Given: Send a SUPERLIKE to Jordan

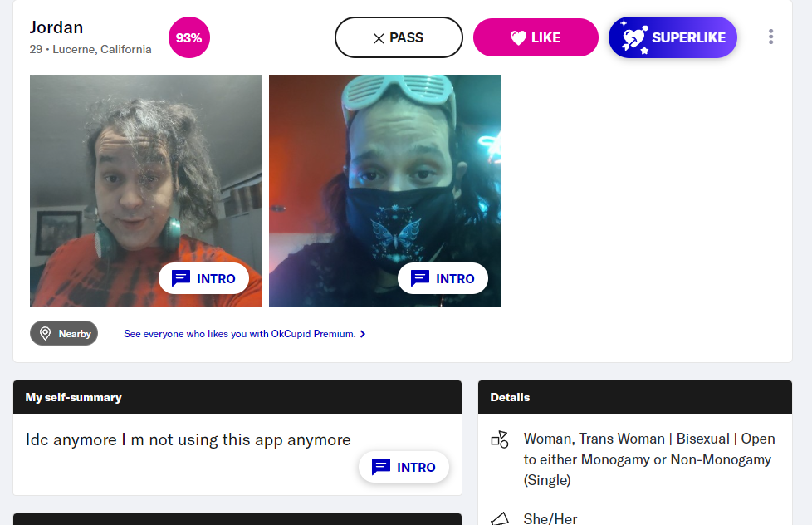Looking at the screenshot, I should pyautogui.click(x=673, y=37).
